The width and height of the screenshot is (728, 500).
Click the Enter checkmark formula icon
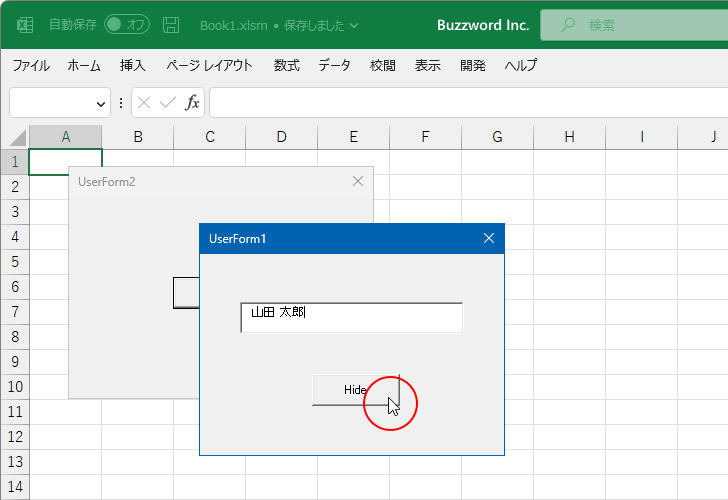point(168,103)
